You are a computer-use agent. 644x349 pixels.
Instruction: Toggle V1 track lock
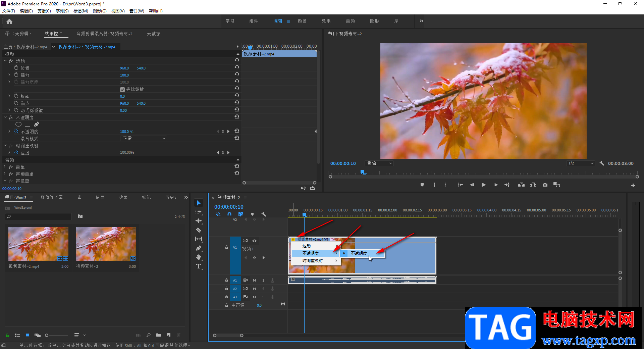[x=227, y=247]
